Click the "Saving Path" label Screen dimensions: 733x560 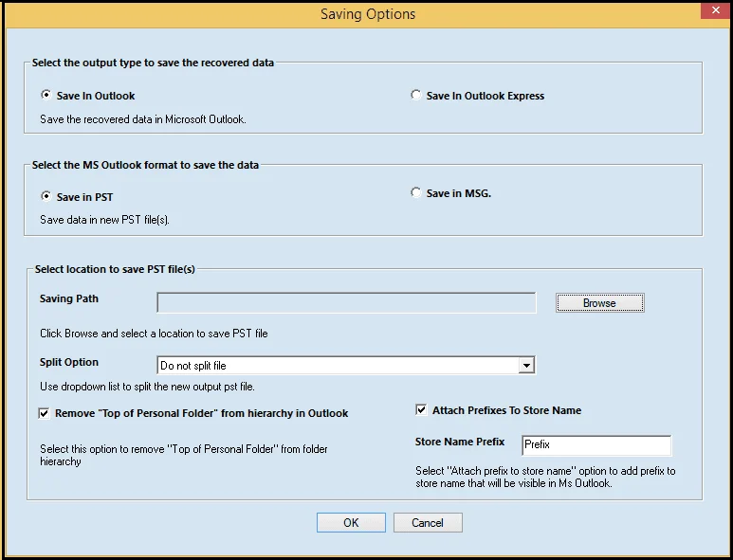tap(69, 298)
